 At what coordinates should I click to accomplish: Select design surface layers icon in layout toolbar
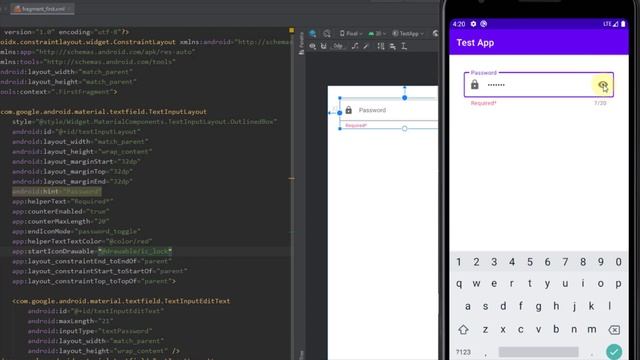[x=313, y=33]
